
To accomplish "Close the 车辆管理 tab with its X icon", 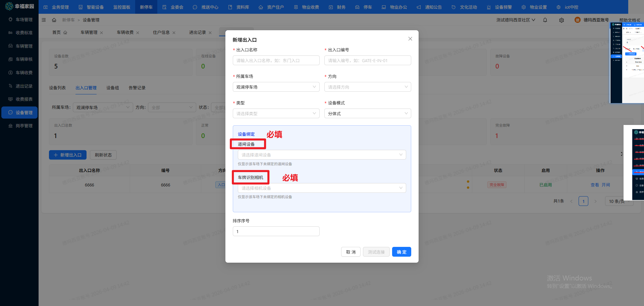I will coord(102,33).
